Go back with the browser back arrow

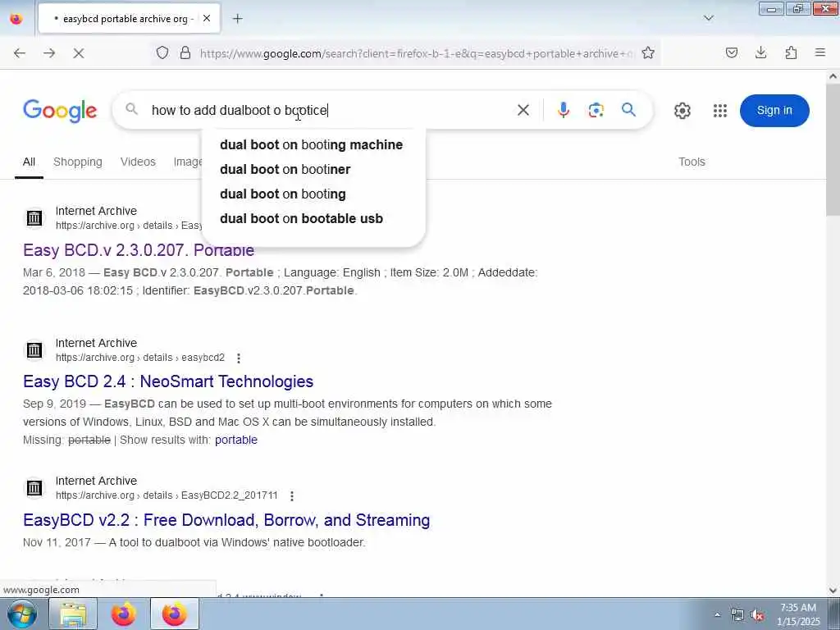pyautogui.click(x=20, y=53)
